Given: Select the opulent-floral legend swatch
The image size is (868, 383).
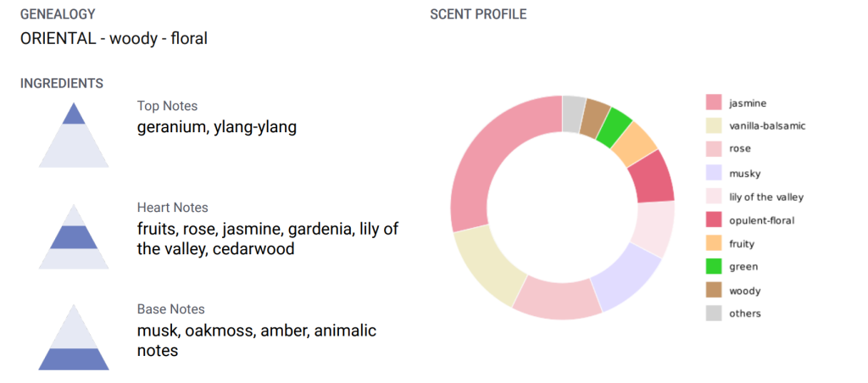Looking at the screenshot, I should click(714, 219).
